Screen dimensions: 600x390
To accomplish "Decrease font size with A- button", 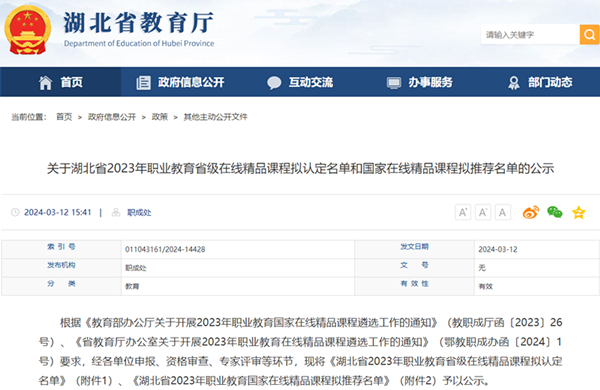I will [x=483, y=212].
